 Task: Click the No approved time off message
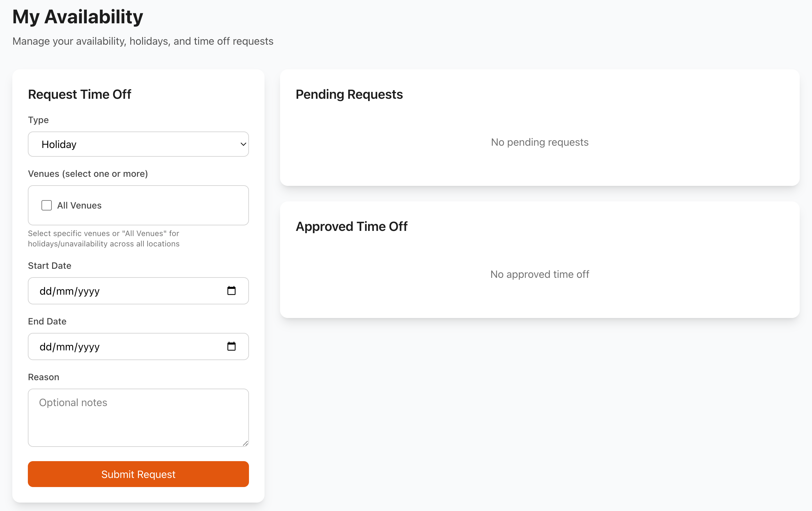[x=539, y=274]
